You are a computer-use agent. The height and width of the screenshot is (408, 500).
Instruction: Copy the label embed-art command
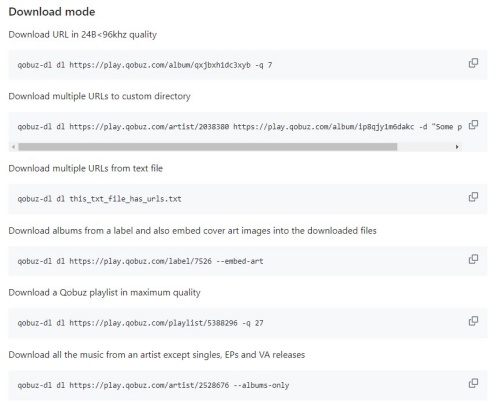473,259
